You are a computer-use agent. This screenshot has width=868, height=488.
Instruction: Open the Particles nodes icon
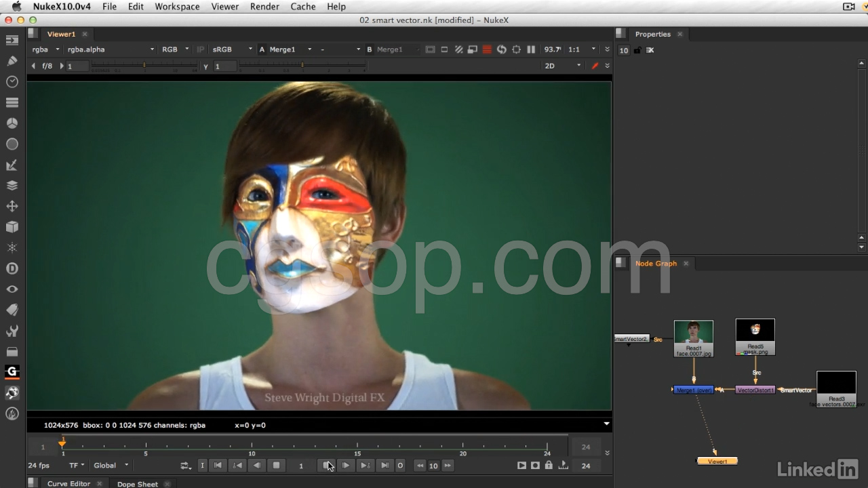(12, 247)
